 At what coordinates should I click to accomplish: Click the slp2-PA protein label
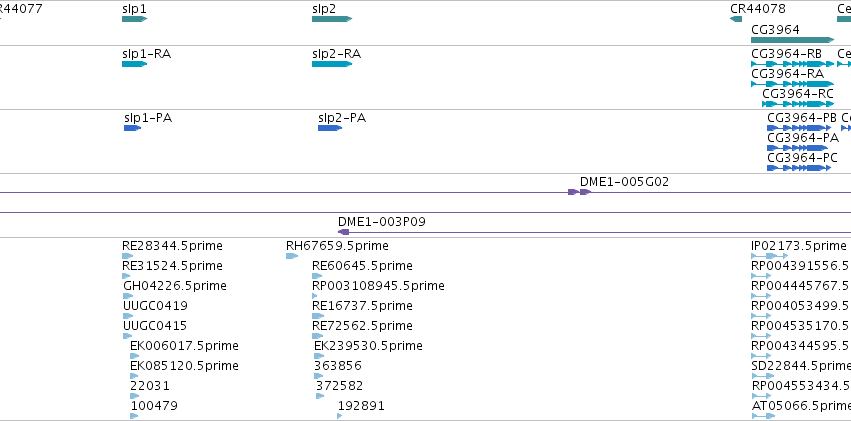point(342,118)
